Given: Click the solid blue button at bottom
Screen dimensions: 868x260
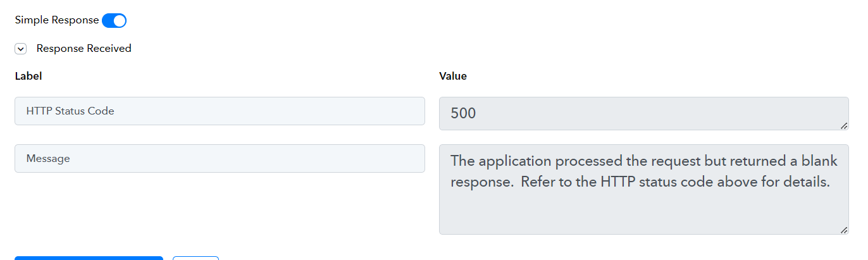Looking at the screenshot, I should (x=89, y=258).
